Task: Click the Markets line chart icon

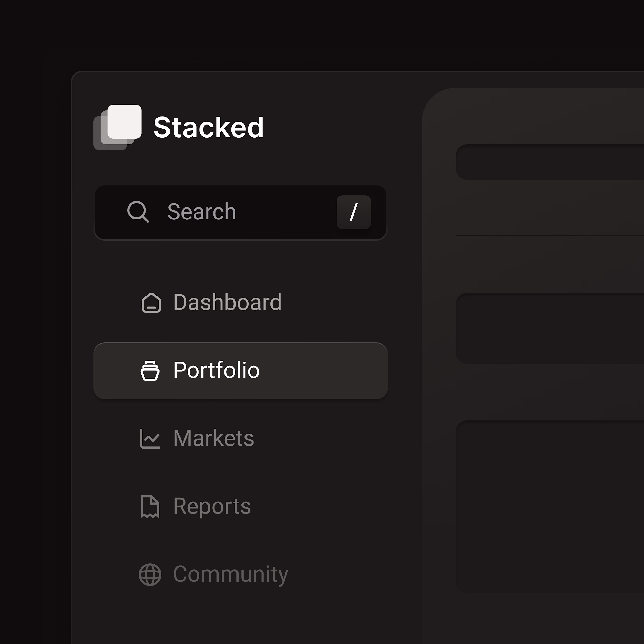Action: pos(150,439)
